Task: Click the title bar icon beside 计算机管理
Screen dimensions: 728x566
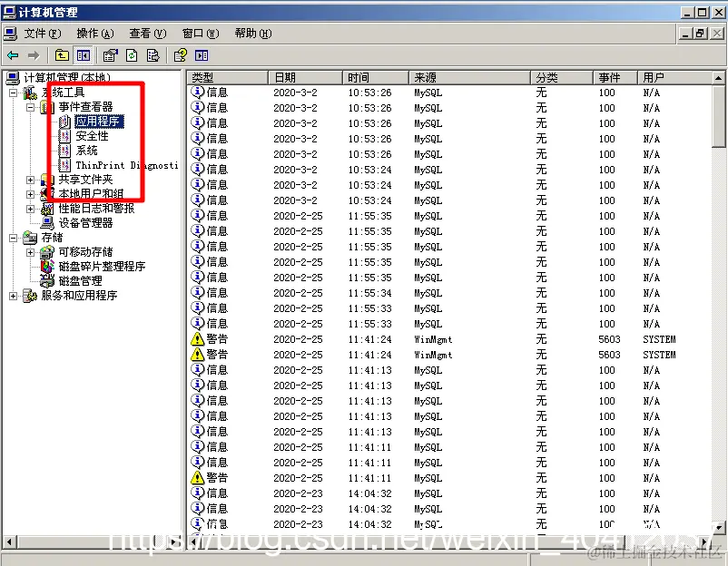Action: point(9,13)
